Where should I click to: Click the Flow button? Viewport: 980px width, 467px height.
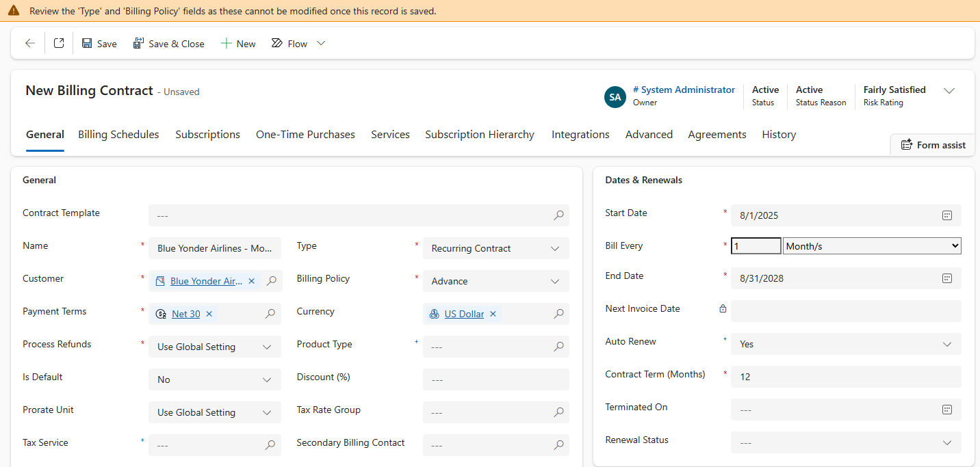click(x=289, y=43)
